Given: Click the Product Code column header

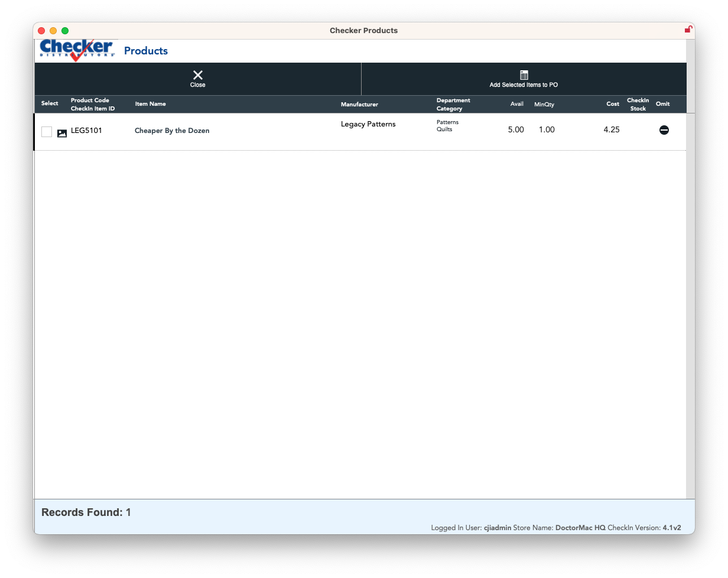Looking at the screenshot, I should 90,100.
